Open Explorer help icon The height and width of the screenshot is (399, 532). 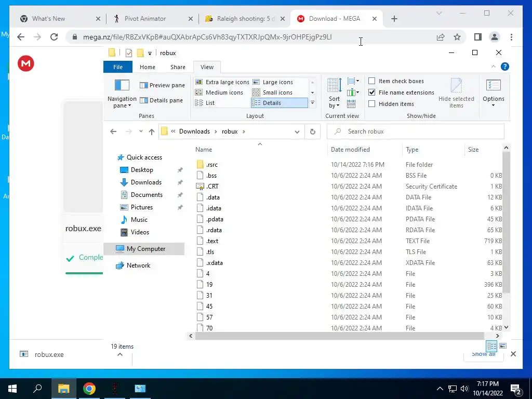pyautogui.click(x=505, y=66)
